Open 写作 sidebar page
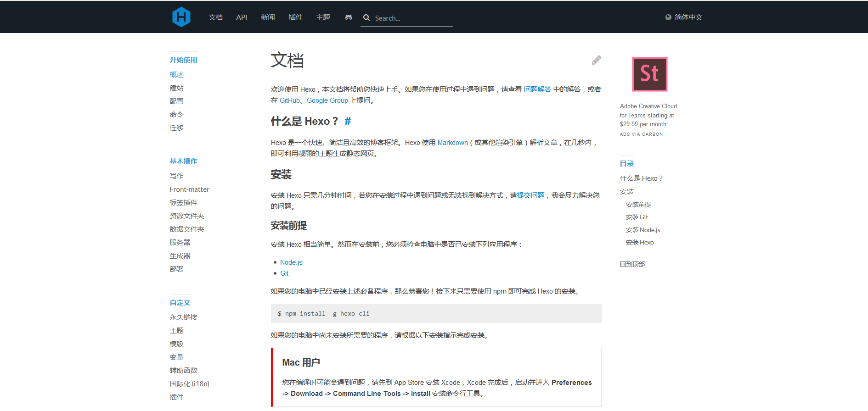 coord(176,176)
